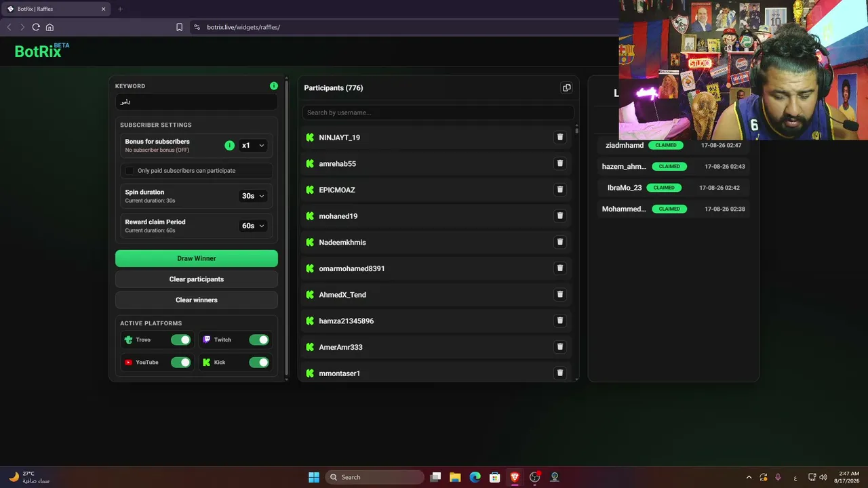Copy participants list with the copy icon
This screenshot has width=868, height=488.
pyautogui.click(x=567, y=87)
